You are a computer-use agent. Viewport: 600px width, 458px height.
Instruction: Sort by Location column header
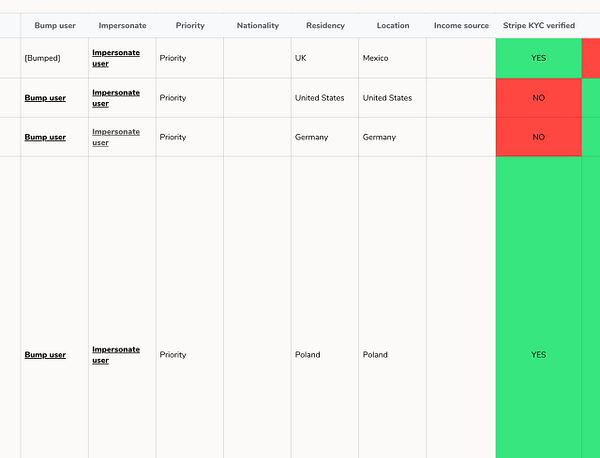(393, 26)
